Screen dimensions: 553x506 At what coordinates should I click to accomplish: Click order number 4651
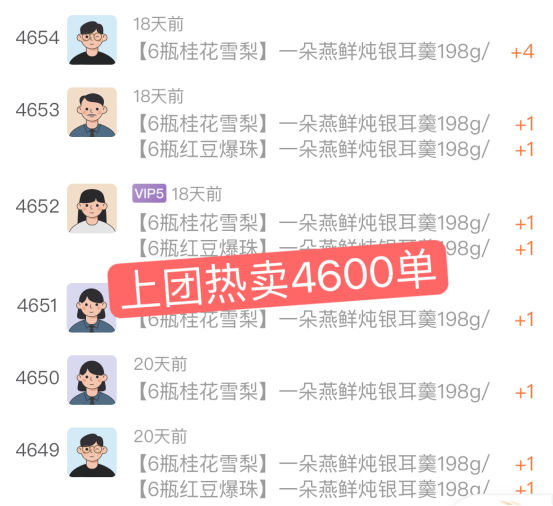[37, 306]
